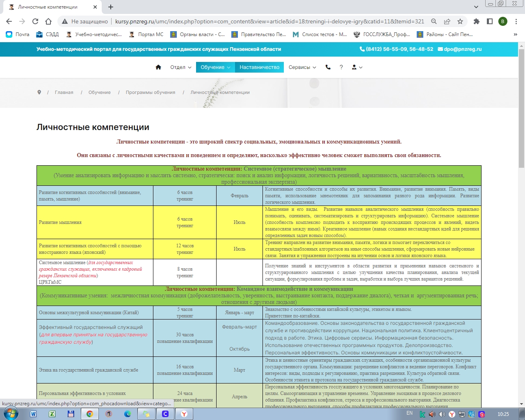Click the Программы обучения breadcrumb link
The height and width of the screenshot is (420, 525).
[151, 92]
